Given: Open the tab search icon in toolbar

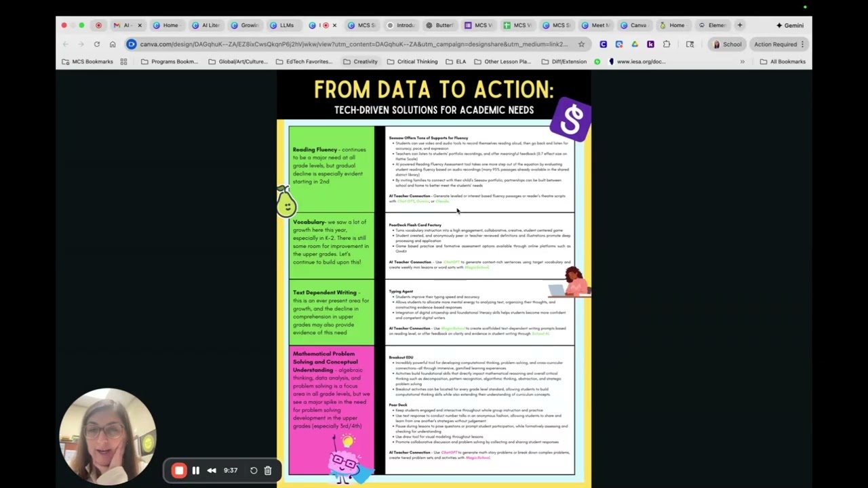Looking at the screenshot, I should [690, 44].
